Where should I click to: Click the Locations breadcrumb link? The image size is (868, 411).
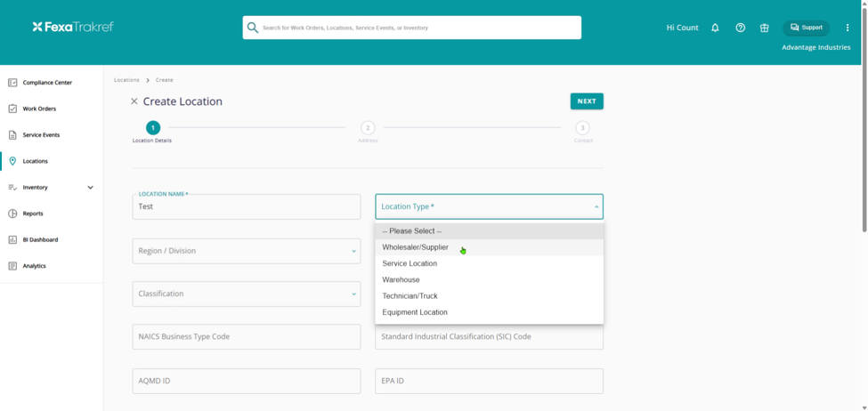(126, 80)
